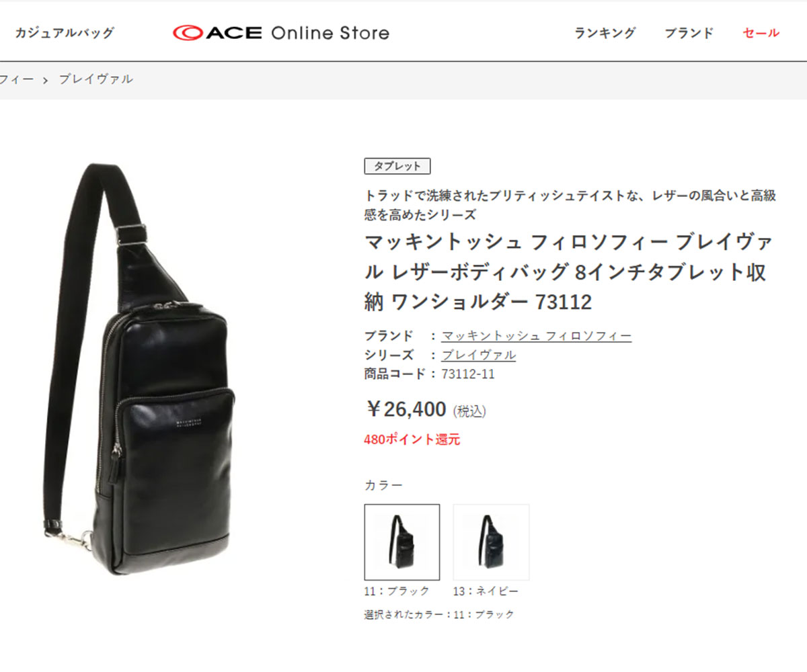Open the カジュアルバッグ menu
This screenshot has height=672, width=807.
coord(65,32)
